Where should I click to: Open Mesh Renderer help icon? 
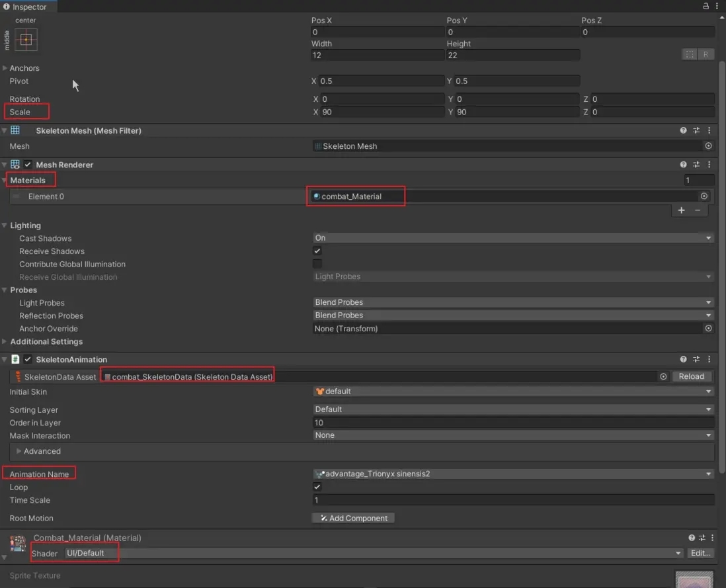tap(683, 165)
